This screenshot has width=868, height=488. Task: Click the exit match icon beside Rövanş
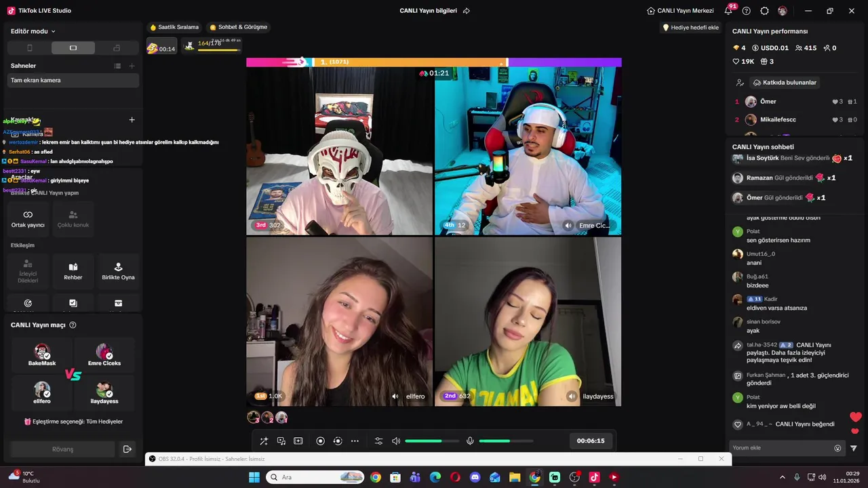pyautogui.click(x=127, y=449)
